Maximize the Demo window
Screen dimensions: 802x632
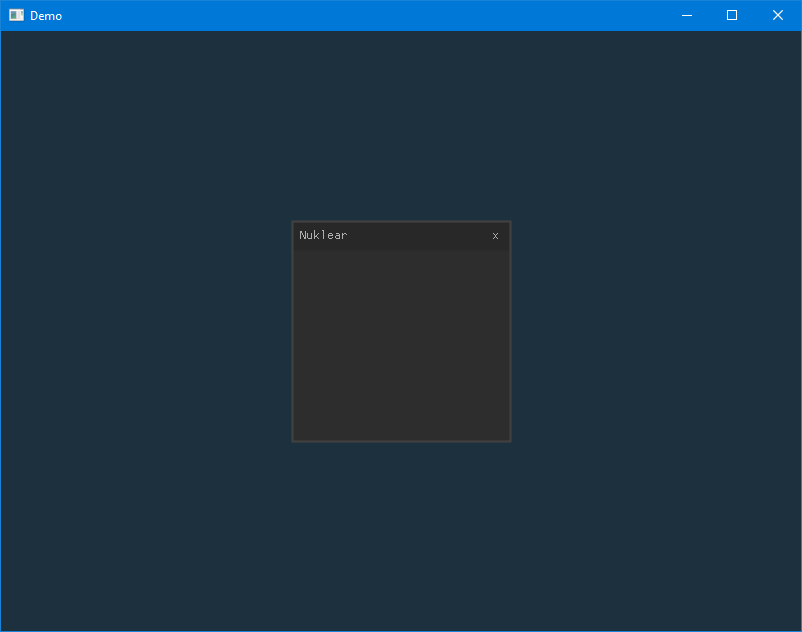[732, 15]
